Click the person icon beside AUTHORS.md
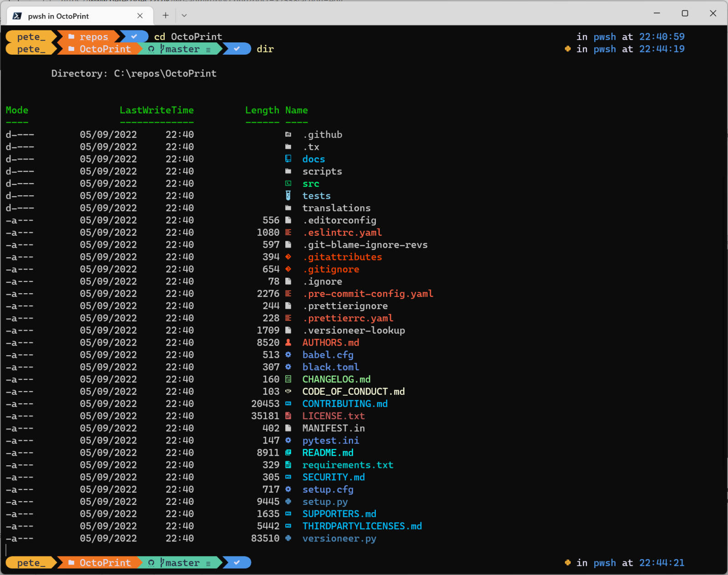Image resolution: width=728 pixels, height=575 pixels. click(x=288, y=342)
